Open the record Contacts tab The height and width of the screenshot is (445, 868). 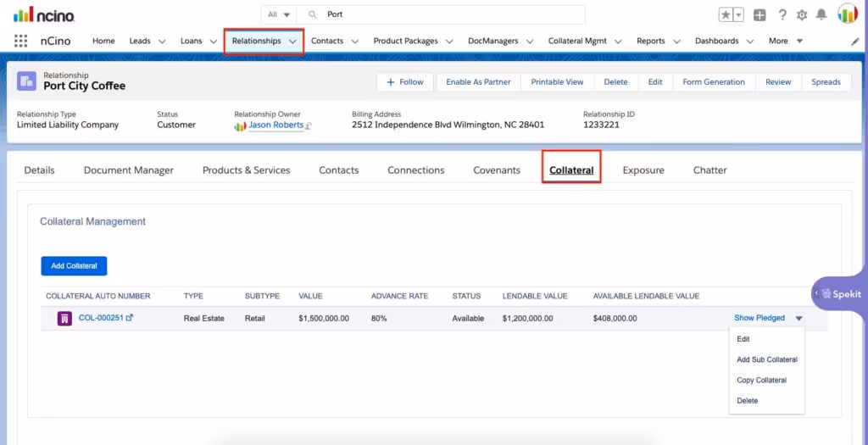(x=339, y=170)
